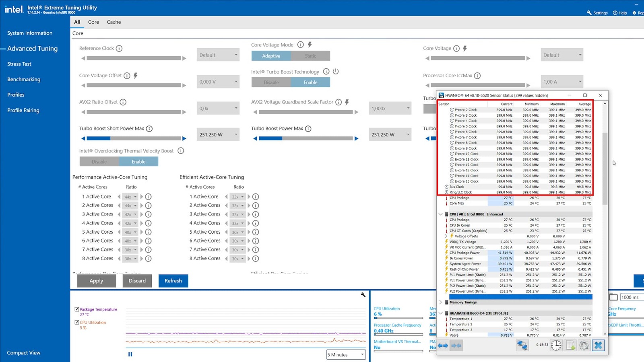Viewport: 644px width, 362px height.
Task: Set Core Voltage Mode to Static
Action: tap(311, 56)
